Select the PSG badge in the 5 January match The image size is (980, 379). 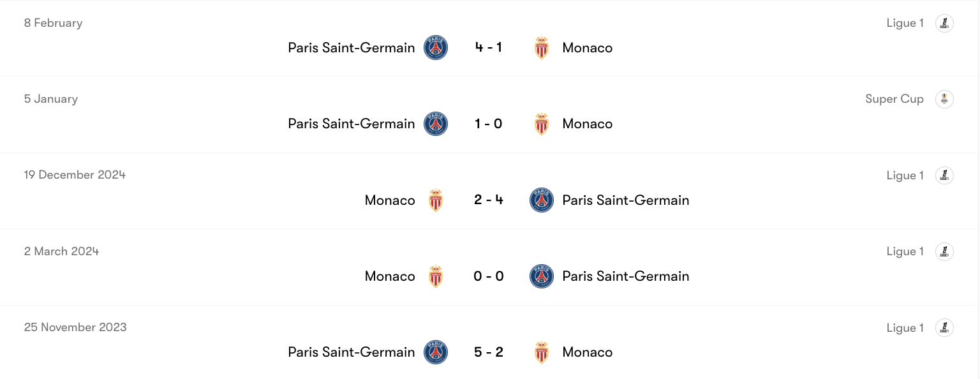click(x=436, y=124)
